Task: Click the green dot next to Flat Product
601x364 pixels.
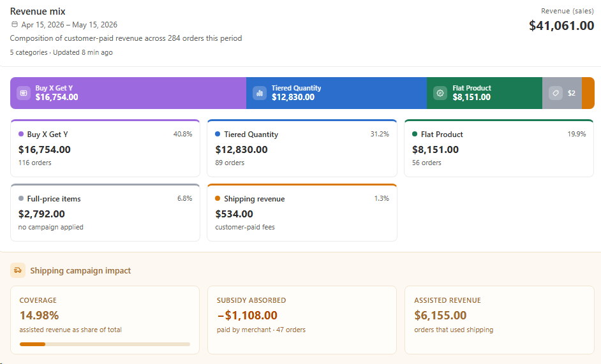Action: tap(415, 134)
